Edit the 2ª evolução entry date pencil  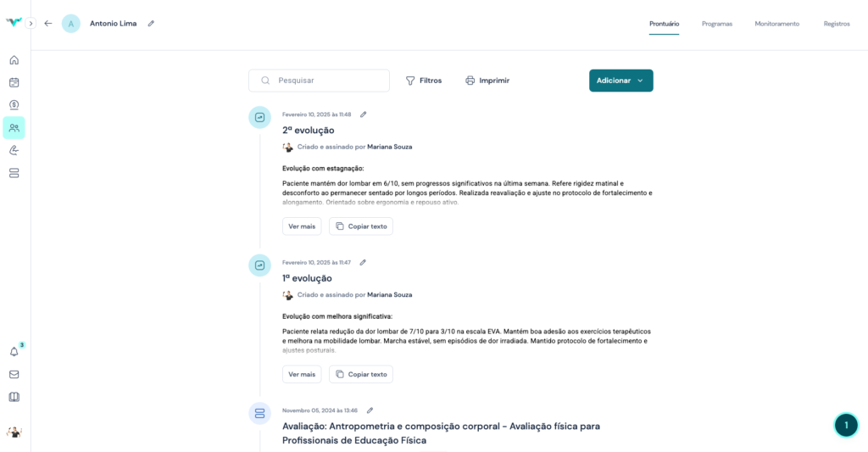pos(364,114)
